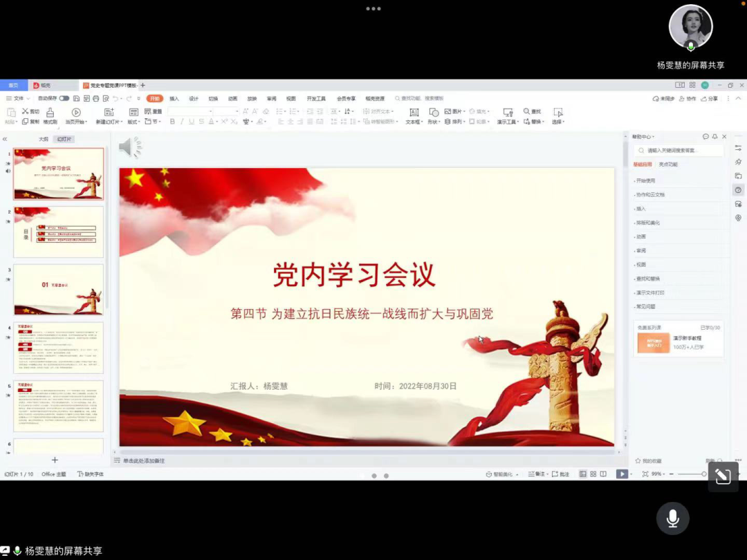The image size is (747, 560).
Task: Click the Undo arrow icon
Action: [116, 99]
